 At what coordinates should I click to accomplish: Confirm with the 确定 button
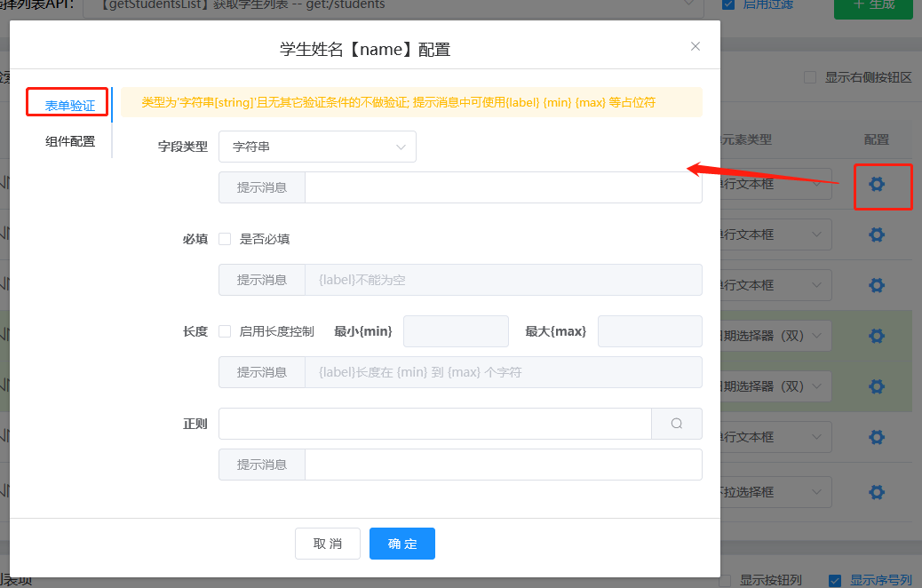coord(402,544)
